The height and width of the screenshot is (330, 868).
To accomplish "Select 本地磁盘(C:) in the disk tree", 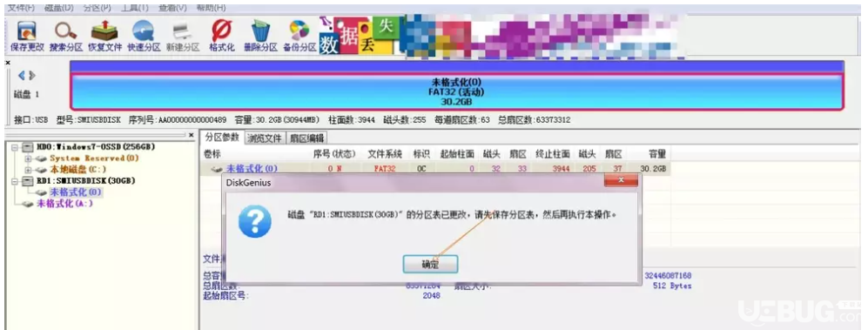I will click(78, 170).
